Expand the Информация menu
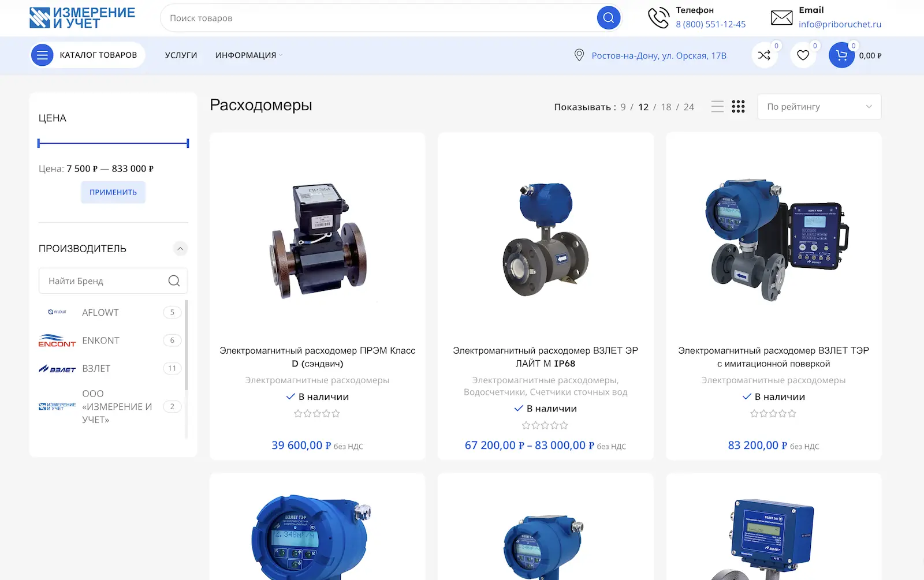Viewport: 924px width, 580px height. pos(248,55)
